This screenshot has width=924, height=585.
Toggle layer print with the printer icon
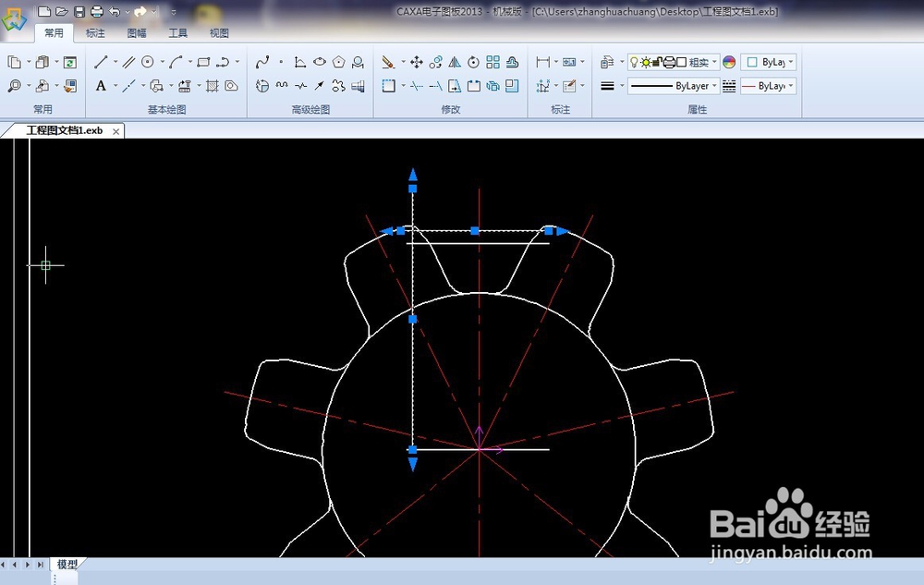click(669, 62)
